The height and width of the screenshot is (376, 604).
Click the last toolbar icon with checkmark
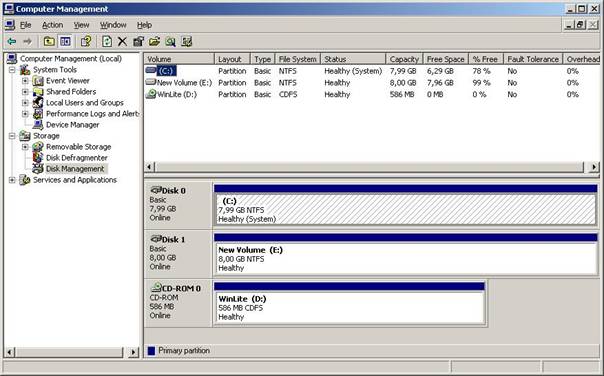click(186, 41)
